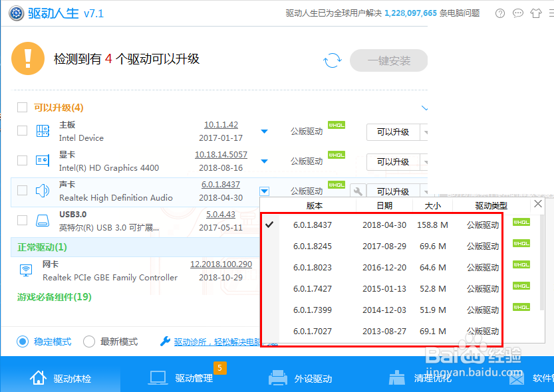Click the orange exclamation warning icon
Screen dimensions: 554x392
click(28, 58)
